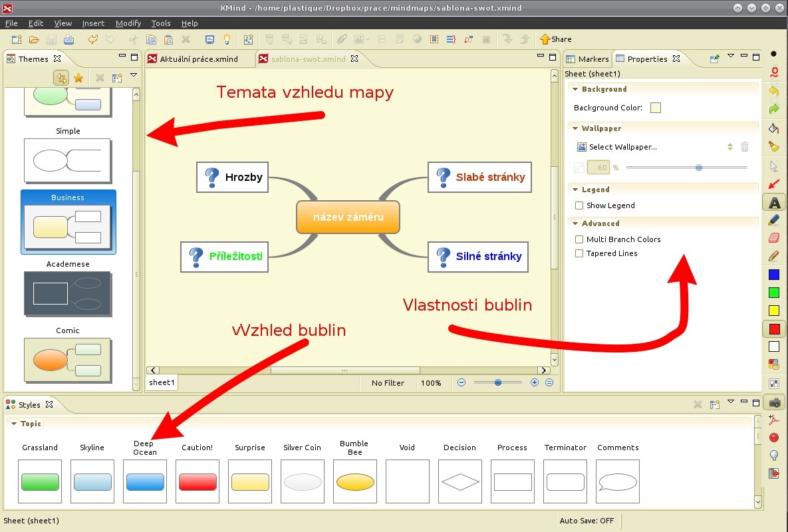The image size is (788, 532).
Task: Enable the Show Legend checkbox
Action: click(x=579, y=205)
